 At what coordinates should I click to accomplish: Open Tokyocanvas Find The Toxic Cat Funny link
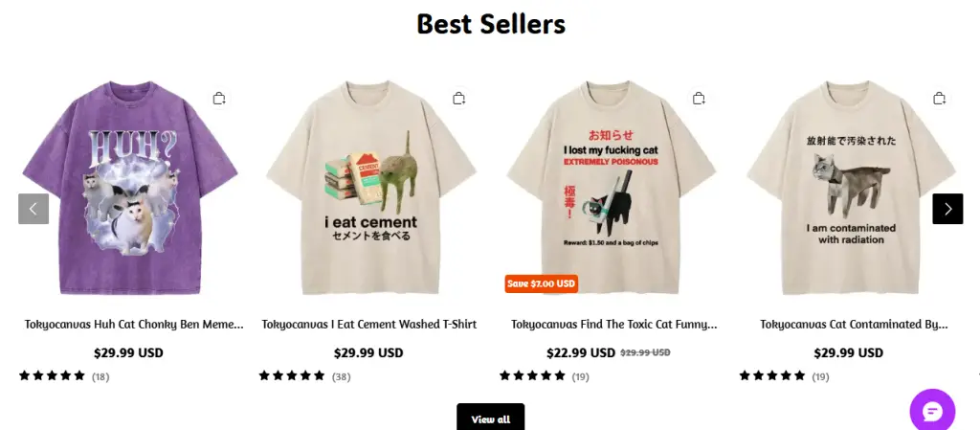coord(613,325)
